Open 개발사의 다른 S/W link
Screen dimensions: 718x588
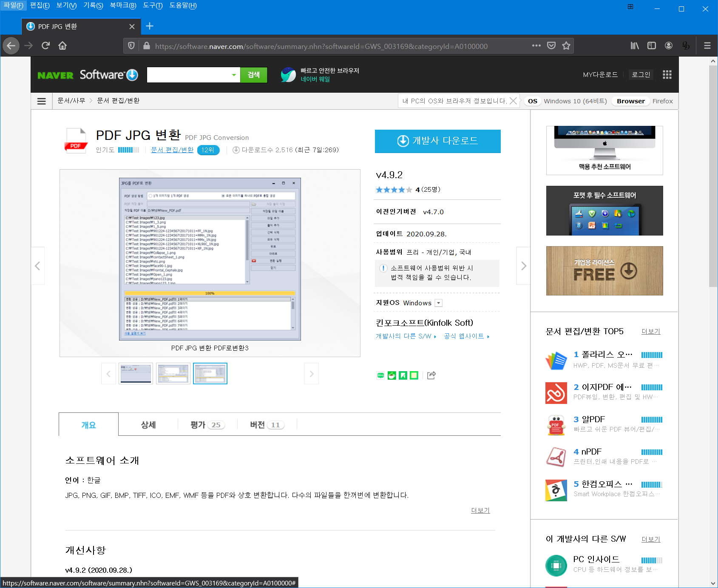click(x=406, y=336)
